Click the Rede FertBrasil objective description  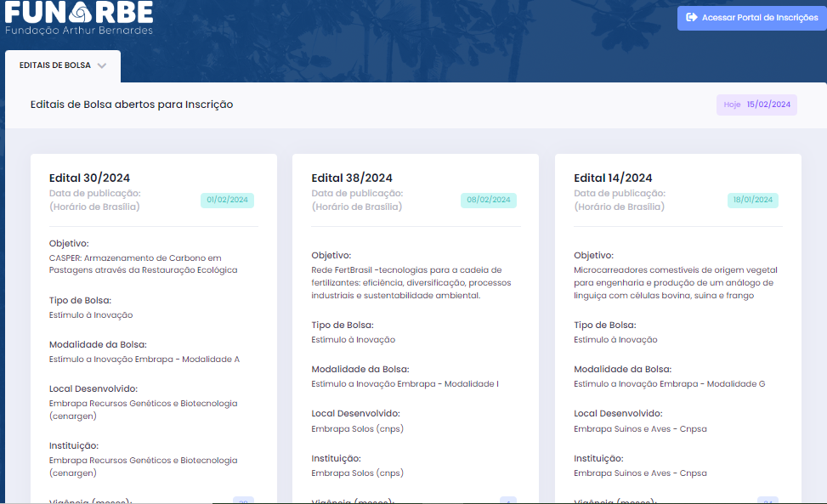click(x=406, y=282)
